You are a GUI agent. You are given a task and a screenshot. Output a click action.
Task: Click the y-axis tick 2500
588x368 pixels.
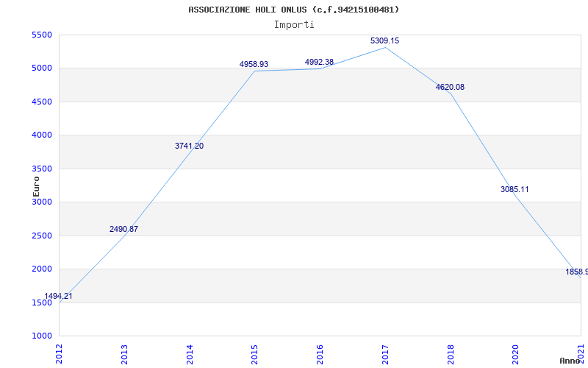[42, 236]
